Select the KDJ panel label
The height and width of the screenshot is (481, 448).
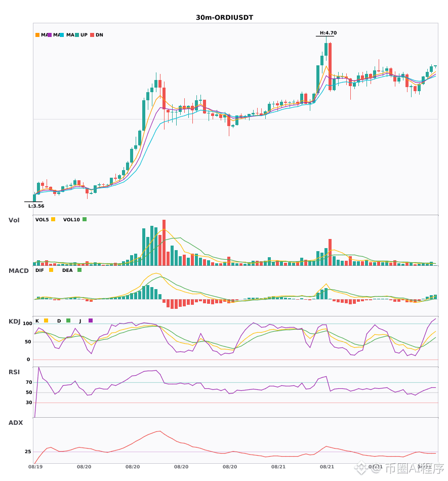tap(14, 322)
